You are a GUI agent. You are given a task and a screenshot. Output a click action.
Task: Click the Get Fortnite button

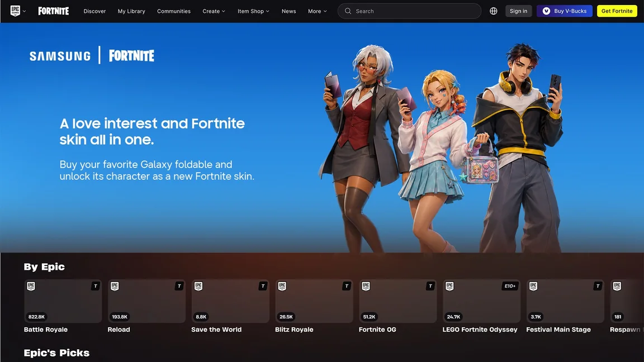coord(617,11)
